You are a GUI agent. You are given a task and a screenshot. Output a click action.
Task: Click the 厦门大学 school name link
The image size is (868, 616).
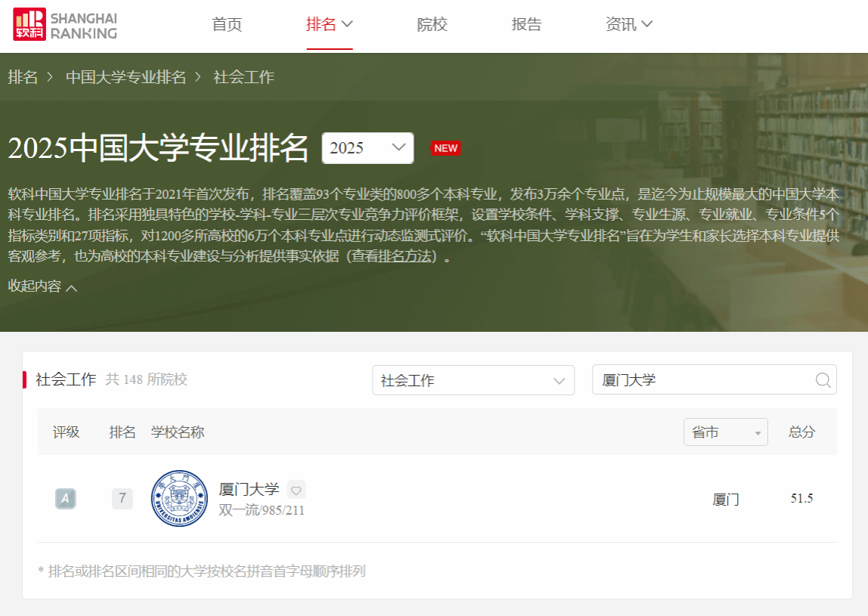point(249,490)
